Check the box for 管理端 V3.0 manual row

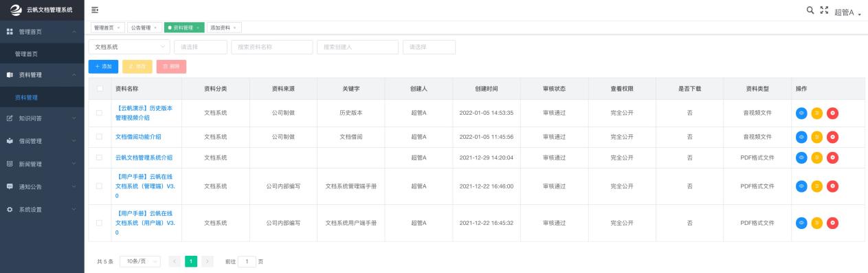100,186
